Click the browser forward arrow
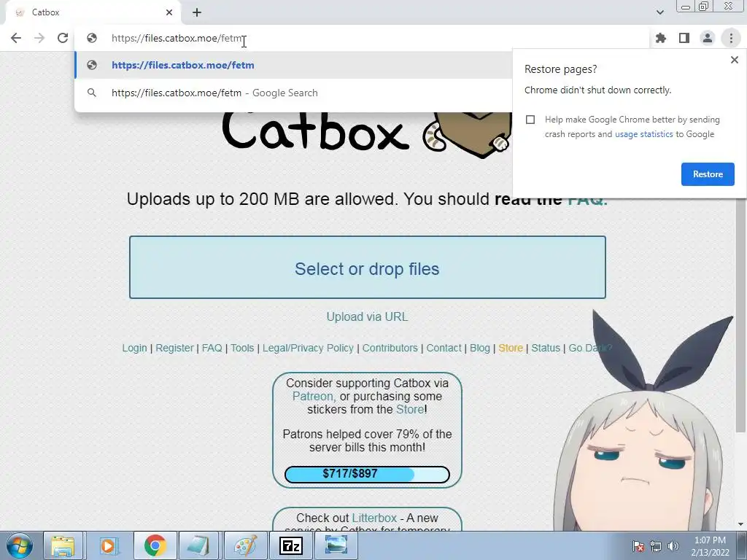Image resolution: width=747 pixels, height=560 pixels. pyautogui.click(x=39, y=38)
